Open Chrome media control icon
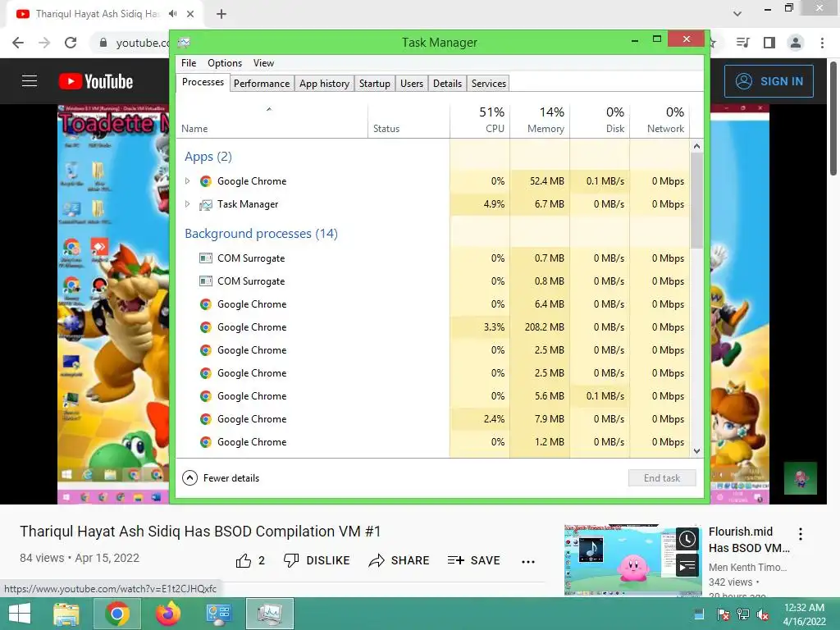Image resolution: width=840 pixels, height=630 pixels. tap(743, 43)
